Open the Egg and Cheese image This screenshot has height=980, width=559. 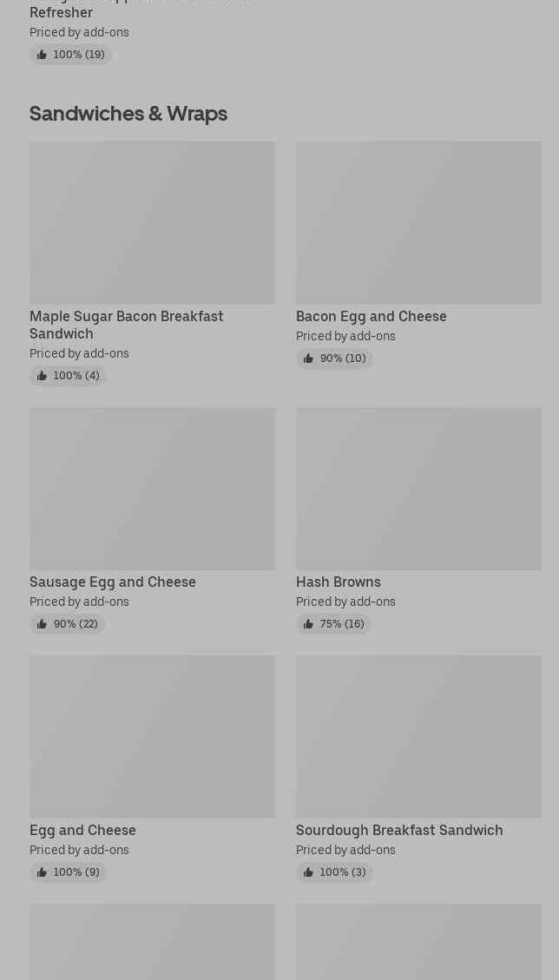(x=152, y=736)
